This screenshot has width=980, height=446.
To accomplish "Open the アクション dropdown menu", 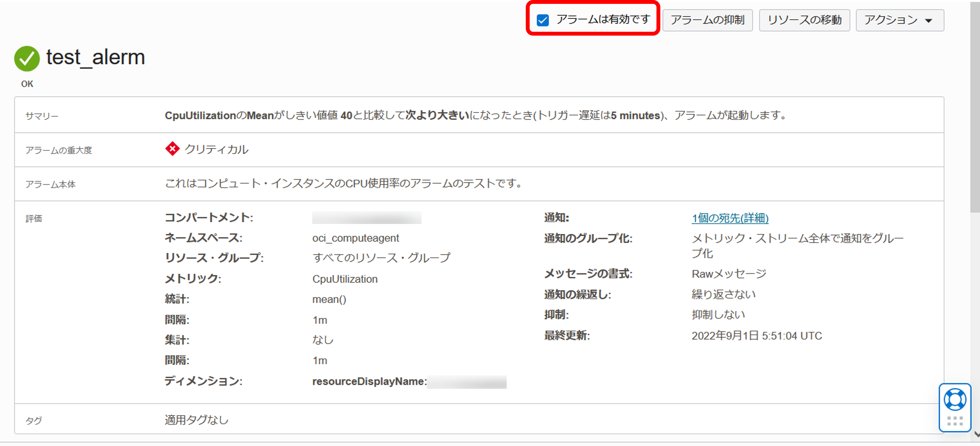I will [x=899, y=20].
